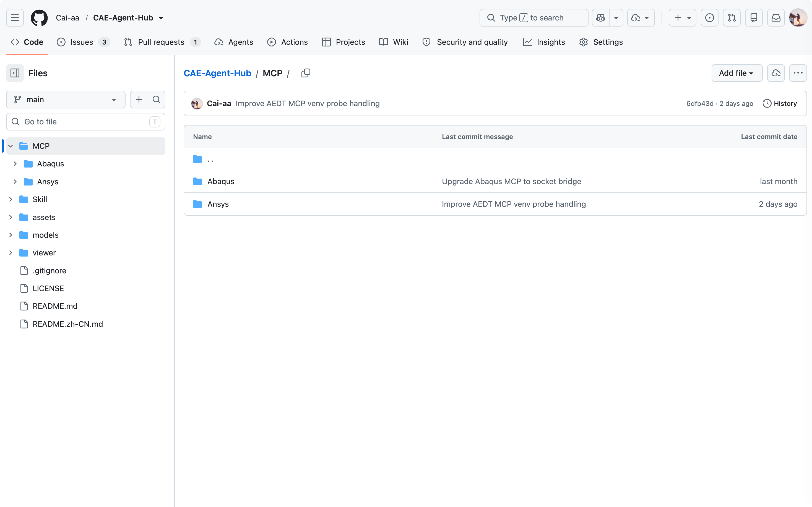Add a new file with sidebar plus button
The height and width of the screenshot is (507, 812).
139,100
